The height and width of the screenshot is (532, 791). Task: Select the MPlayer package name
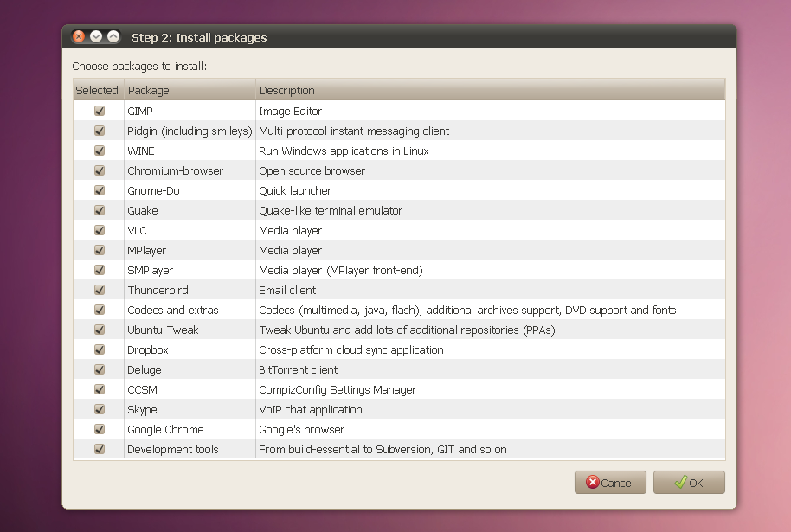click(x=146, y=251)
